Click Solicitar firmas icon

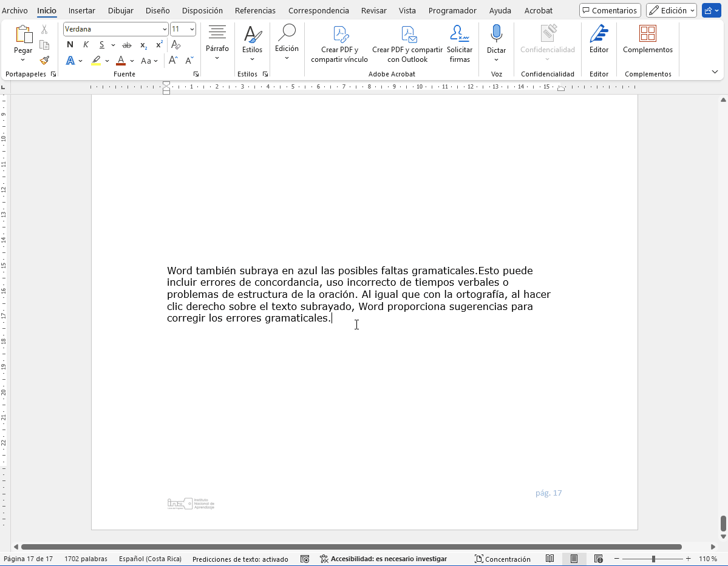pos(460,44)
